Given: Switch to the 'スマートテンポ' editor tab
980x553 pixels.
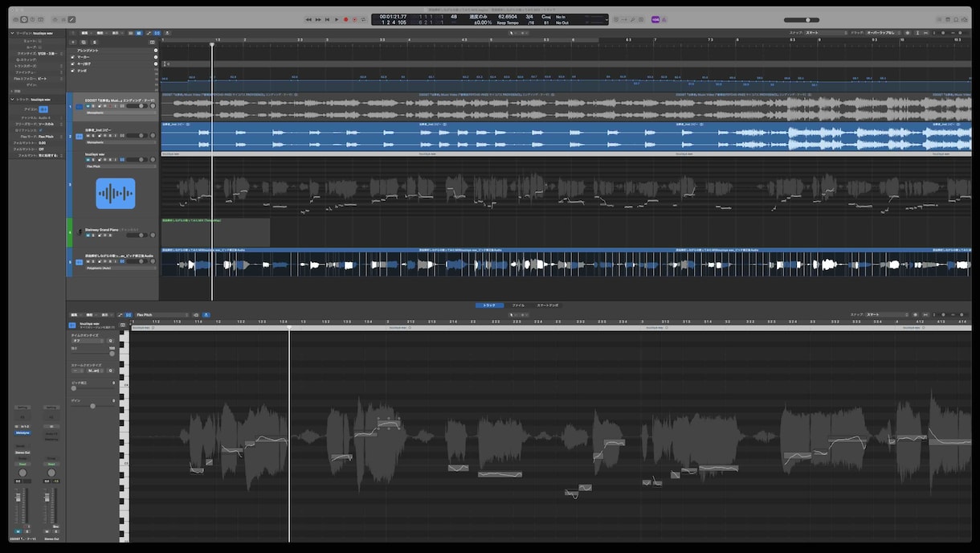Looking at the screenshot, I should click(x=548, y=305).
